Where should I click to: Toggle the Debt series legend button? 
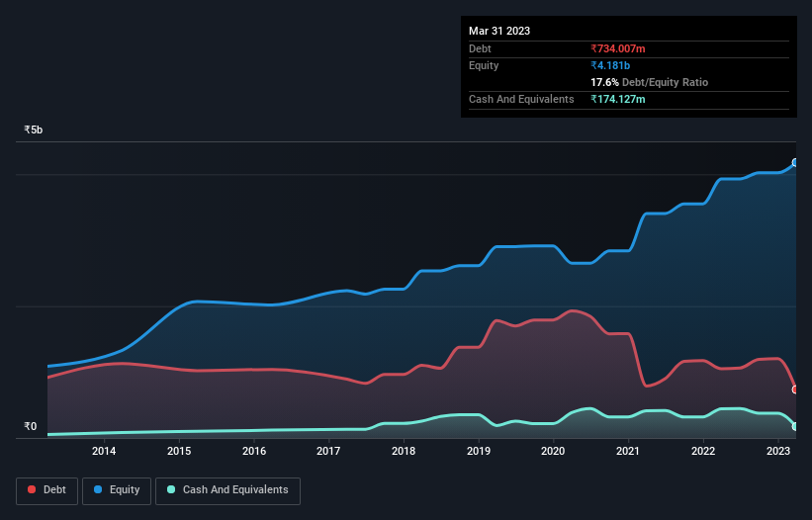click(x=46, y=490)
